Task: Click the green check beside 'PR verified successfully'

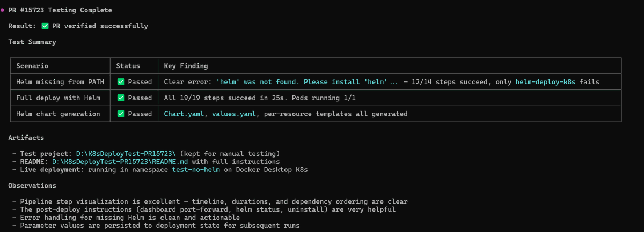Action: (x=45, y=26)
